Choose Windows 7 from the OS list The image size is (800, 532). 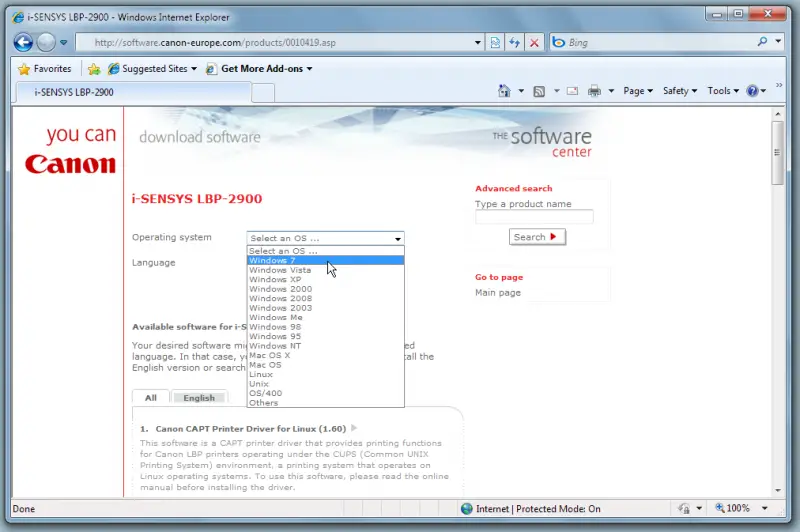pos(326,261)
